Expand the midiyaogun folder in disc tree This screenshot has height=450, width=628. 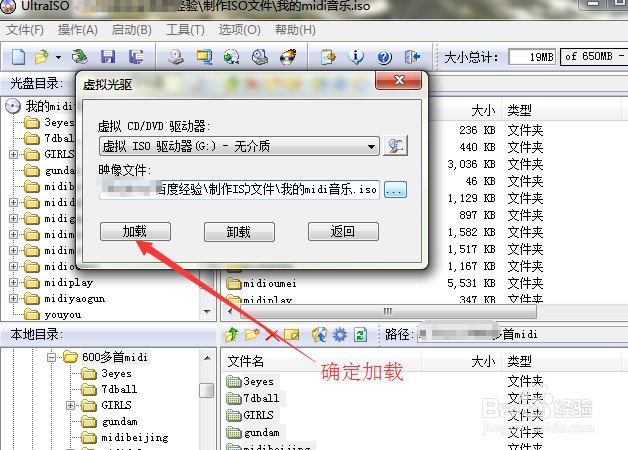(13, 299)
